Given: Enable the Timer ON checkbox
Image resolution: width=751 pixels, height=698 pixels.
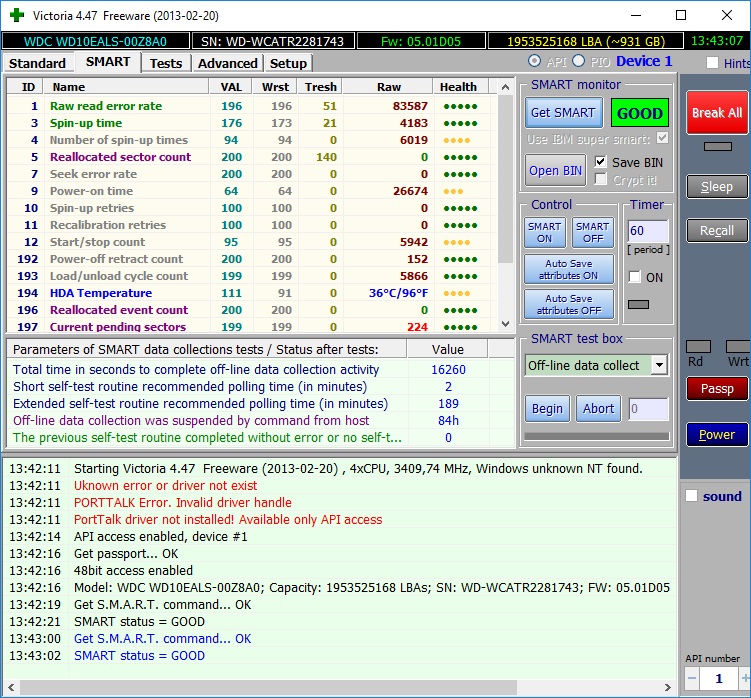Looking at the screenshot, I should [x=635, y=277].
